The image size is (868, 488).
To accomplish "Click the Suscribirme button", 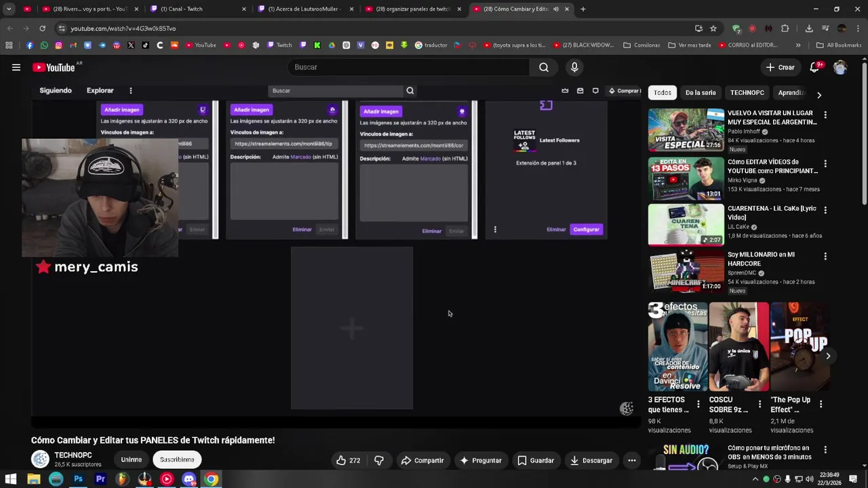I will [177, 460].
